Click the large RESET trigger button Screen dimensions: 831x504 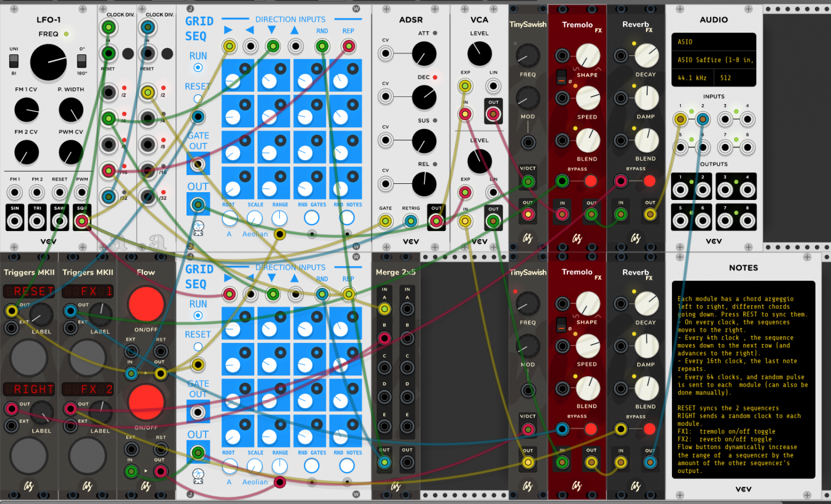[29, 357]
